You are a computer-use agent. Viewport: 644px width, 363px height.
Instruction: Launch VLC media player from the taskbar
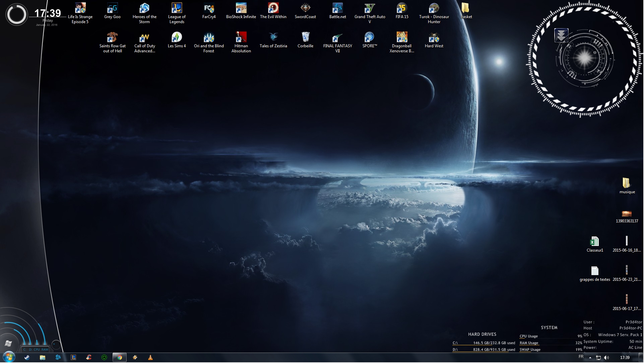point(150,358)
